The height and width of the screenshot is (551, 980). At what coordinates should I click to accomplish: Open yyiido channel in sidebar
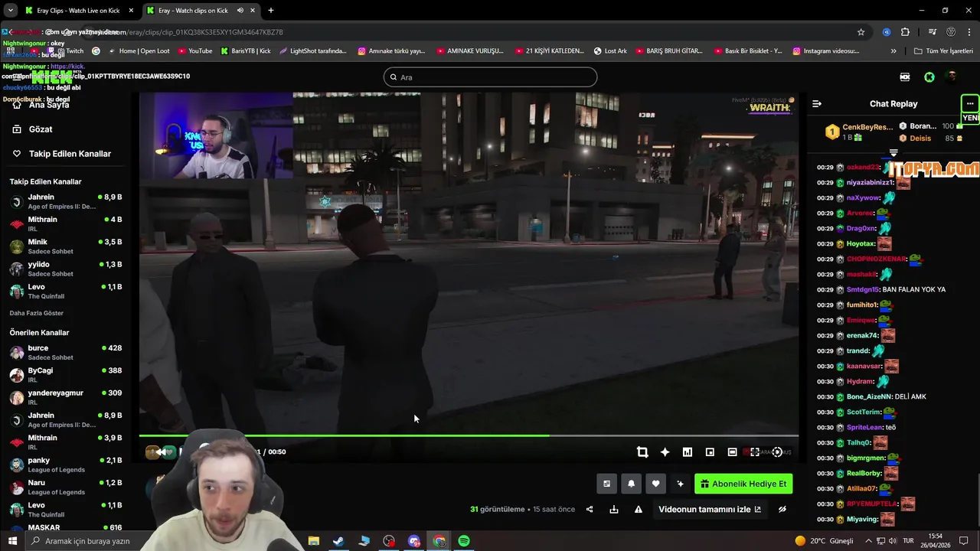pos(67,269)
